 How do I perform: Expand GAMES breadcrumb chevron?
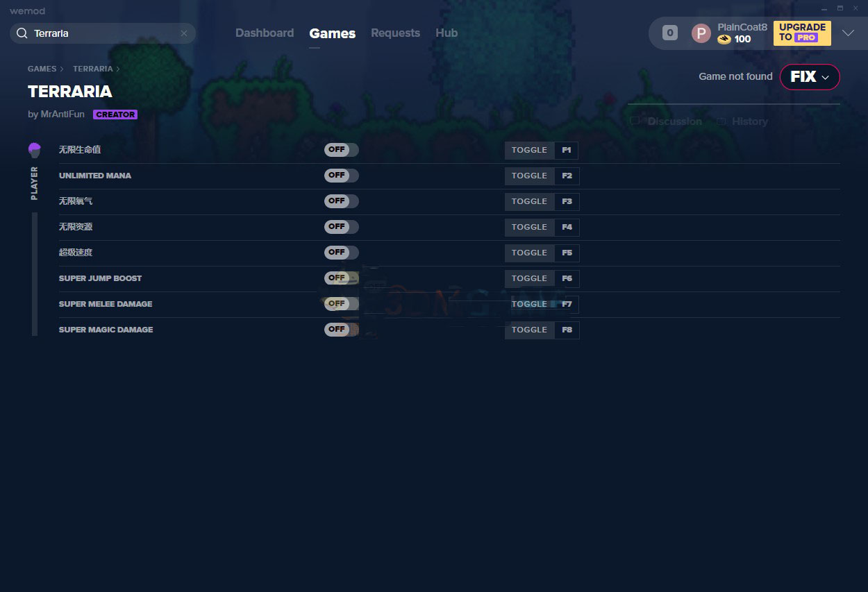(62, 69)
